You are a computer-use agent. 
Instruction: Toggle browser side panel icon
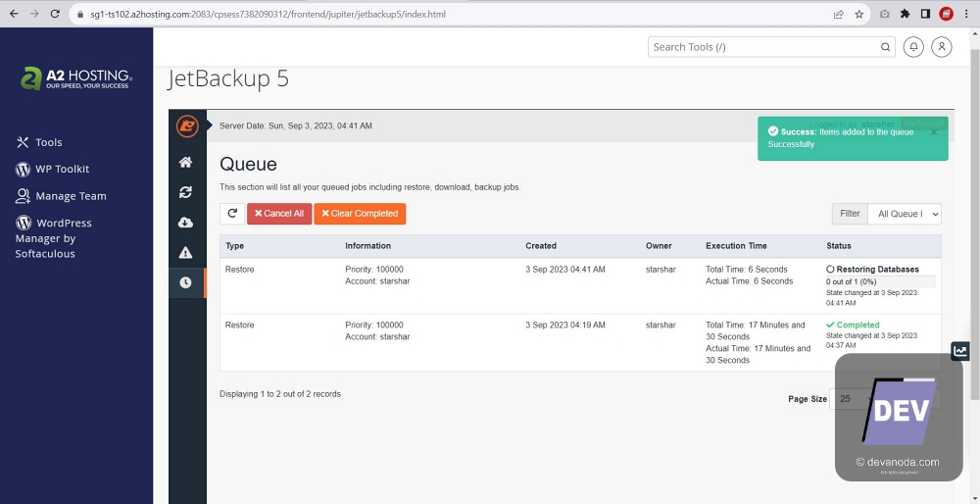point(926,14)
